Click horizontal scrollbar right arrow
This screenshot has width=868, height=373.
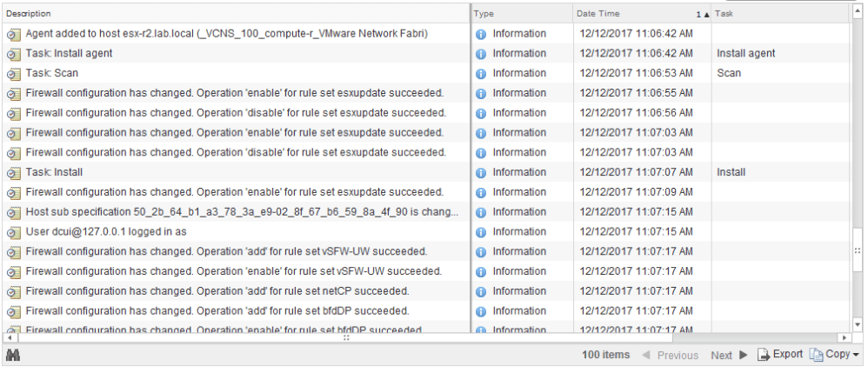click(845, 337)
